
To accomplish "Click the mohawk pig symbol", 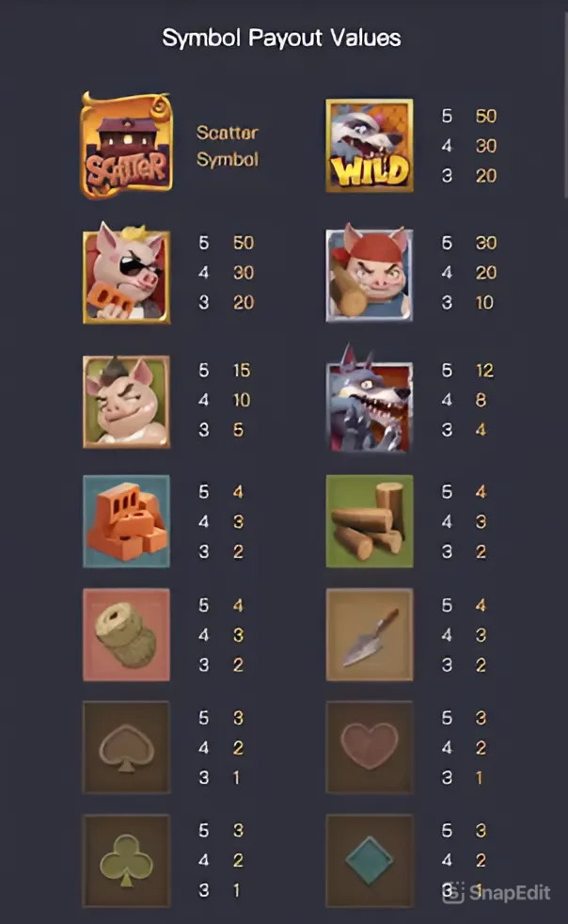I will tap(127, 401).
